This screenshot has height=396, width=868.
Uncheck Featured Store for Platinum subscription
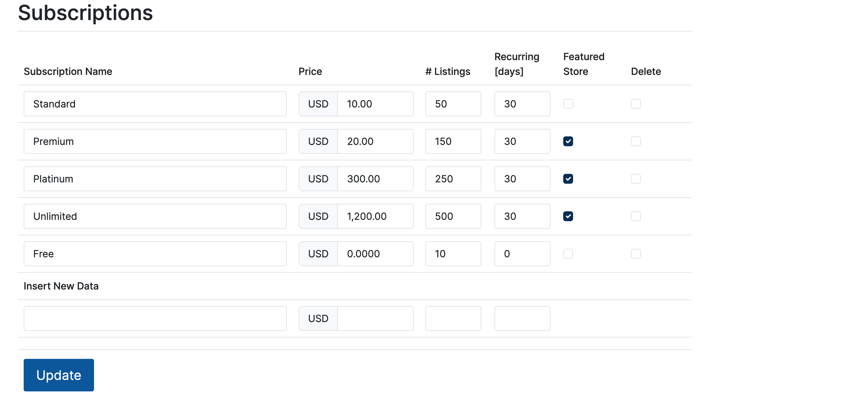pyautogui.click(x=568, y=179)
